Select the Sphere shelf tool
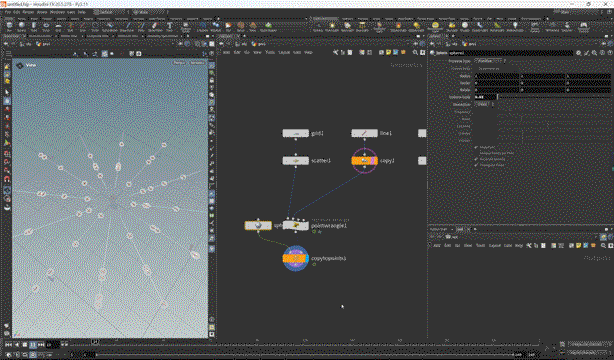The width and height of the screenshot is (614, 360). (x=22, y=27)
